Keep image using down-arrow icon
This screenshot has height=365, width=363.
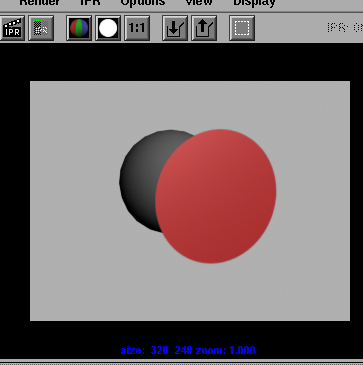(x=175, y=28)
